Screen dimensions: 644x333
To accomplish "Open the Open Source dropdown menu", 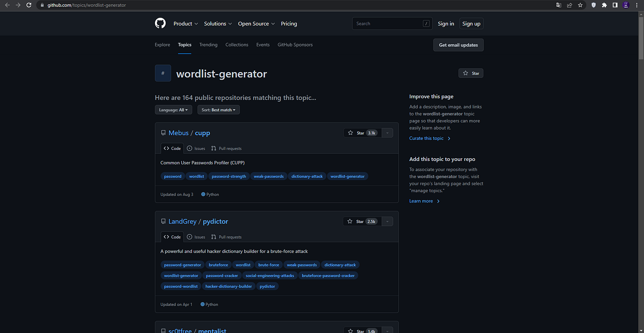I will tap(256, 23).
